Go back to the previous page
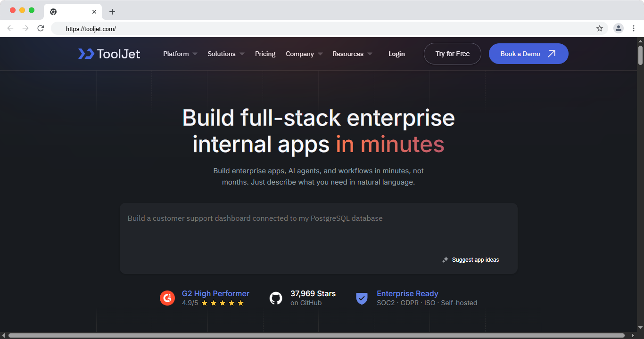644x339 pixels. 10,28
